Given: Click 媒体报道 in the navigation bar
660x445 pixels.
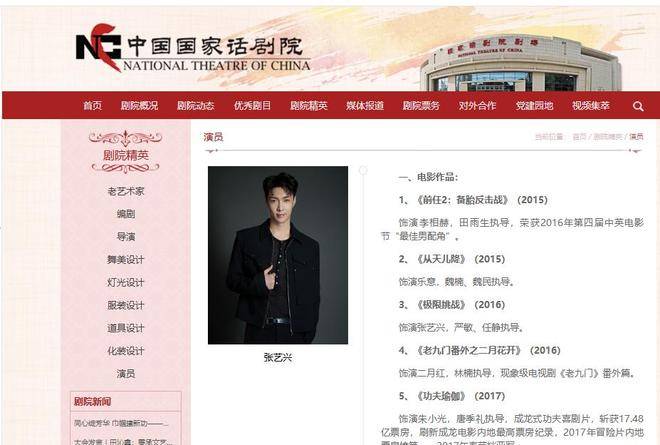Looking at the screenshot, I should (365, 106).
